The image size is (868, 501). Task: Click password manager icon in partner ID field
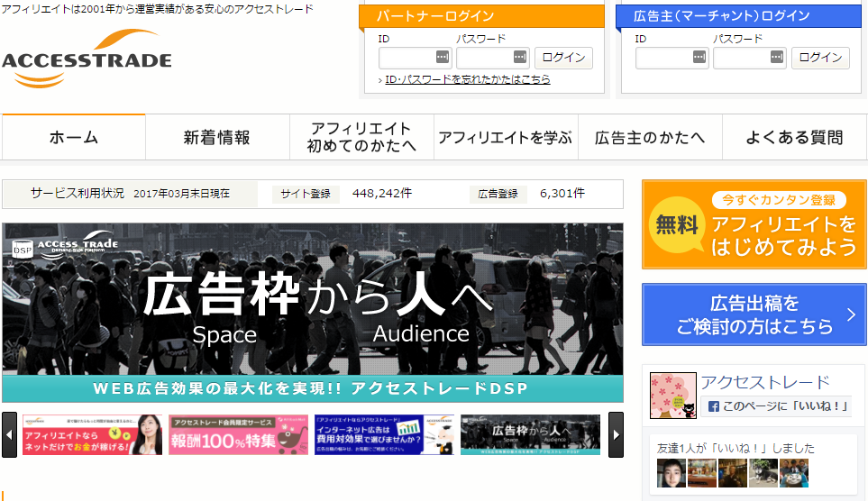pyautogui.click(x=442, y=57)
